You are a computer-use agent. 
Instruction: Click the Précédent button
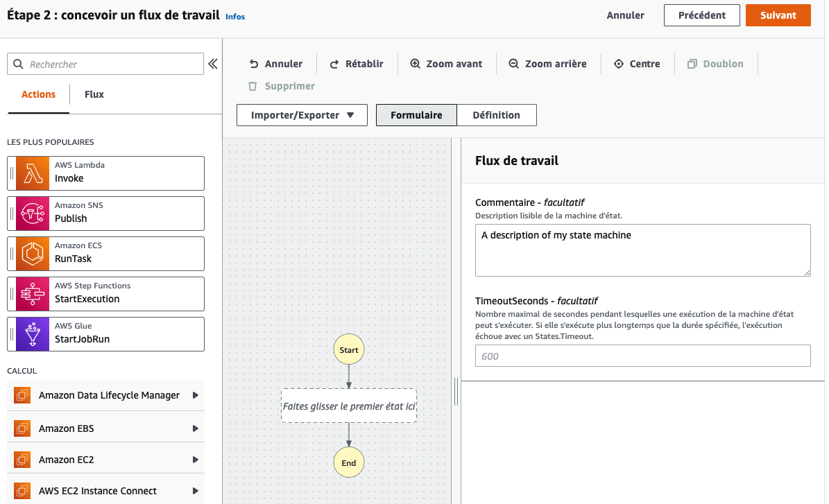coord(701,15)
